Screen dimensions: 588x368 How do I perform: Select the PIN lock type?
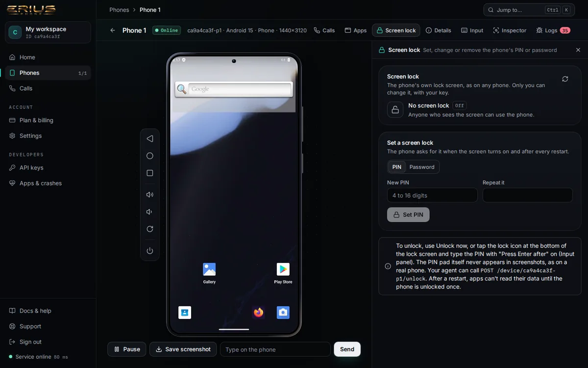click(397, 167)
